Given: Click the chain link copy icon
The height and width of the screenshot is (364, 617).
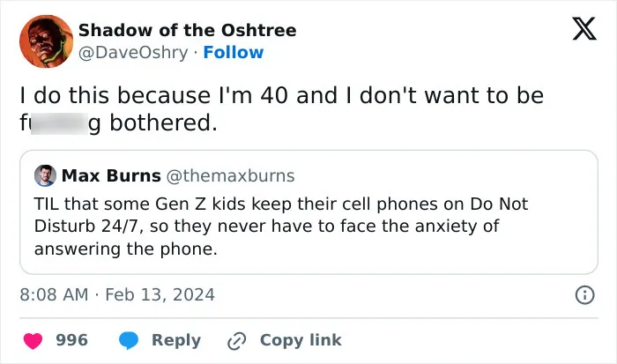Looking at the screenshot, I should pos(237,341).
